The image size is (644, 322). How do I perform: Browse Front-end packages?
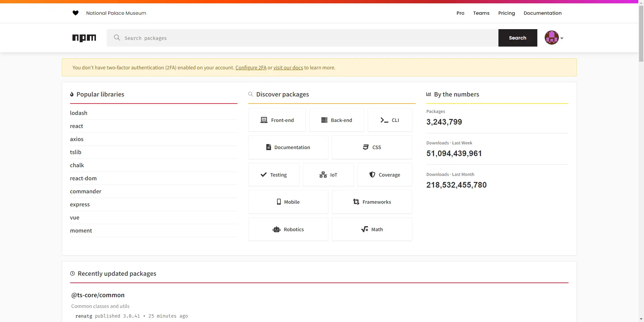pyautogui.click(x=277, y=120)
